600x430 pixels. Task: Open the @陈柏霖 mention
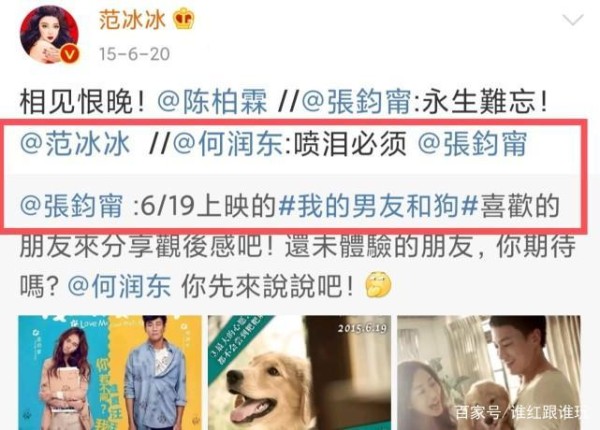pyautogui.click(x=212, y=102)
